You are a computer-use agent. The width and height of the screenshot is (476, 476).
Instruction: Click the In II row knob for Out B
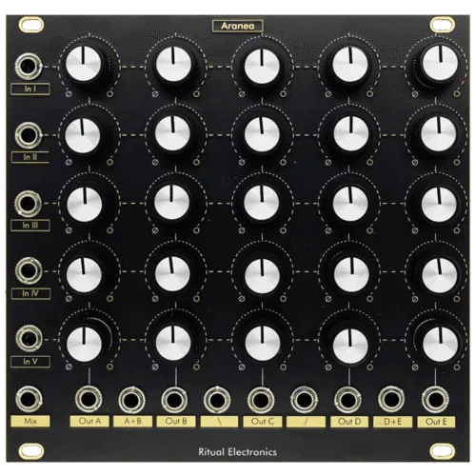(x=172, y=133)
